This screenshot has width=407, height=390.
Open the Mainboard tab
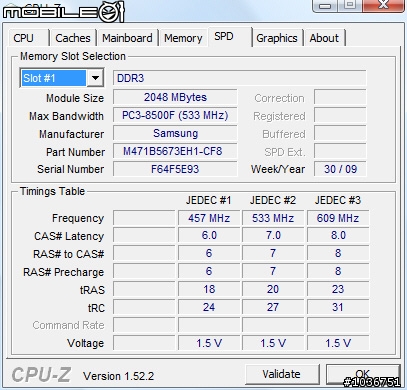[x=127, y=38]
